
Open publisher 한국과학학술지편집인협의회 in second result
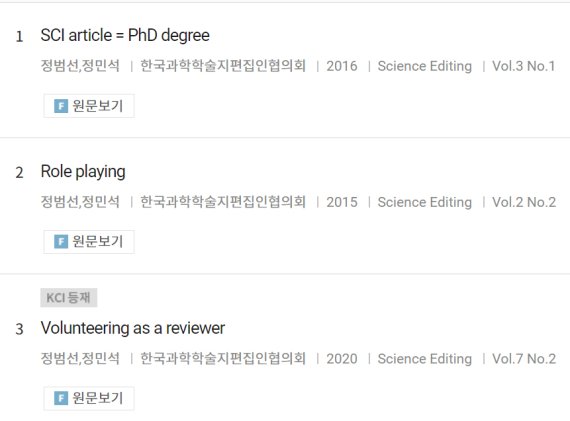pos(223,202)
